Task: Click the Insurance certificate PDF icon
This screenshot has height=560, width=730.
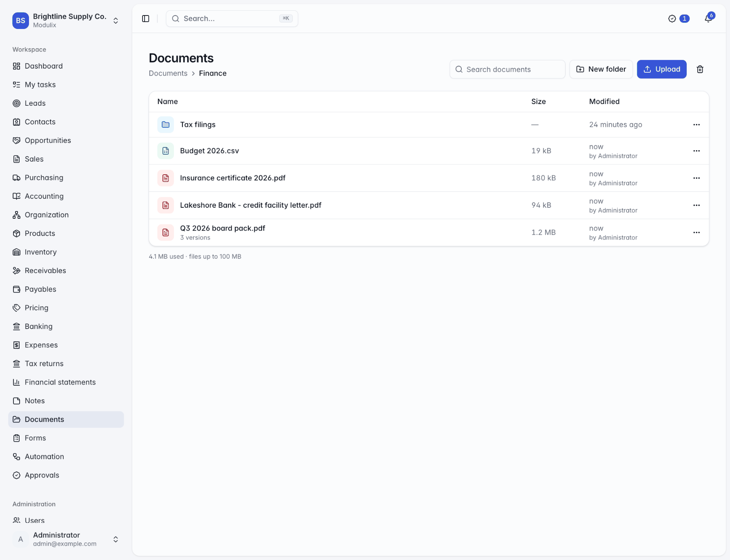Action: (x=165, y=178)
